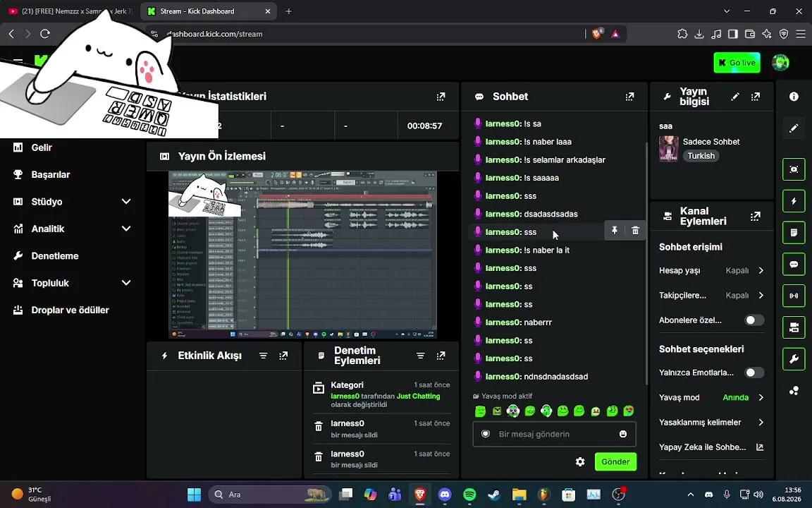Pop out the Denetim Eylemleri panel
812x508 pixels.
(x=441, y=356)
